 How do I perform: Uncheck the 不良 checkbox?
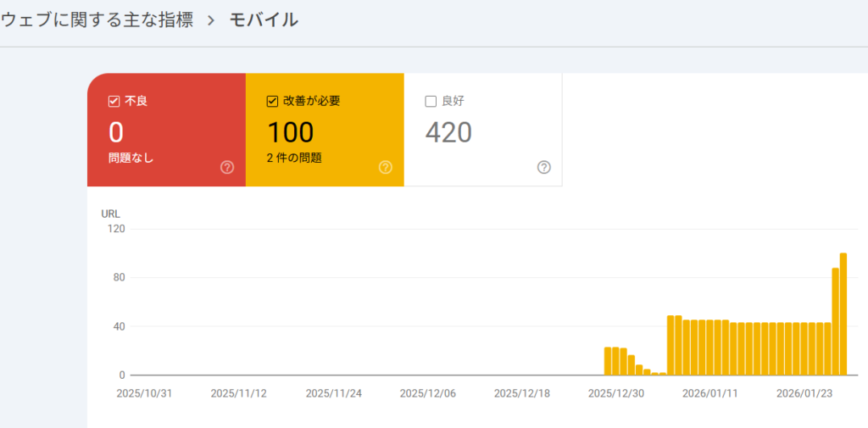[114, 102]
